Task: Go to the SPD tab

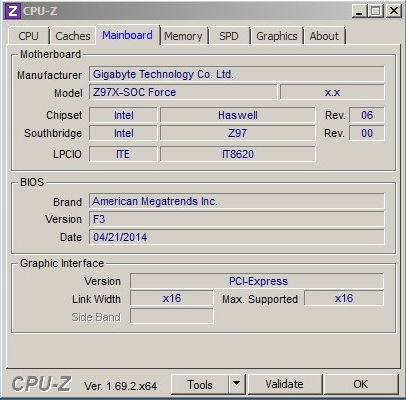Action: click(229, 36)
